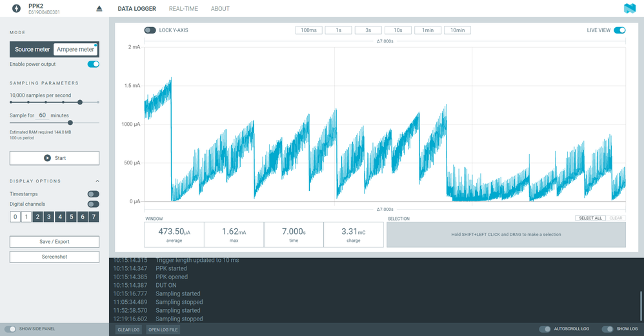
Task: Open the REAL-TIME tab
Action: click(x=183, y=8)
